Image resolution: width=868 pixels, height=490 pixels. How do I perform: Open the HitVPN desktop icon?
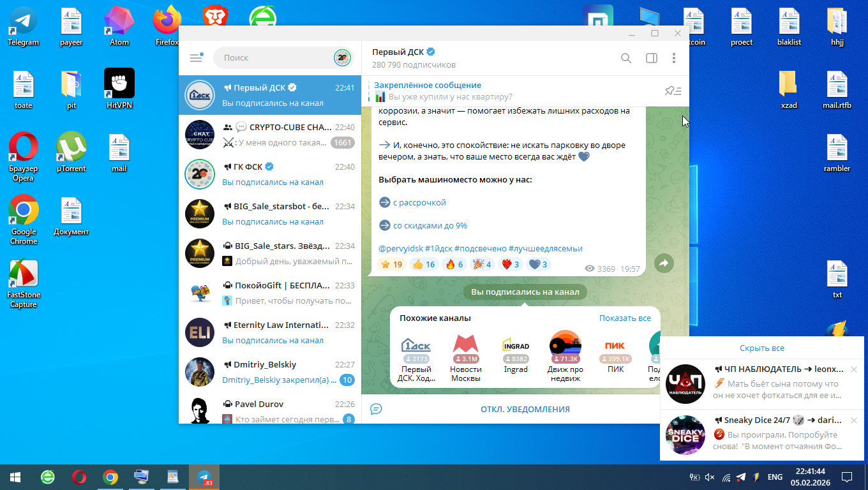pos(119,89)
